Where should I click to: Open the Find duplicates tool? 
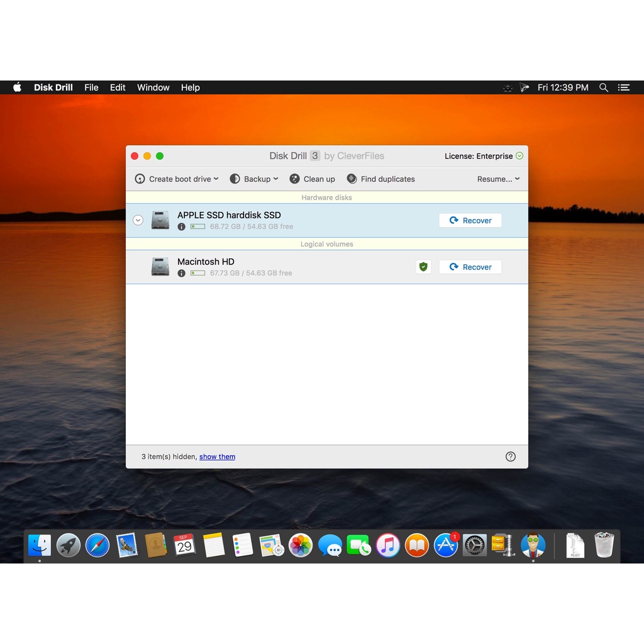pyautogui.click(x=380, y=179)
